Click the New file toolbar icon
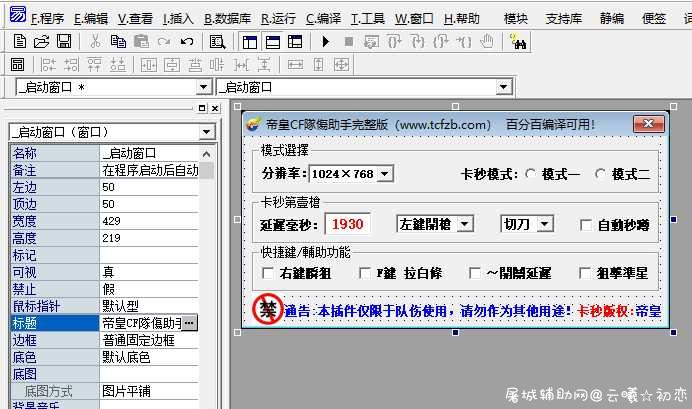Image resolution: width=692 pixels, height=409 pixels. [x=19, y=41]
